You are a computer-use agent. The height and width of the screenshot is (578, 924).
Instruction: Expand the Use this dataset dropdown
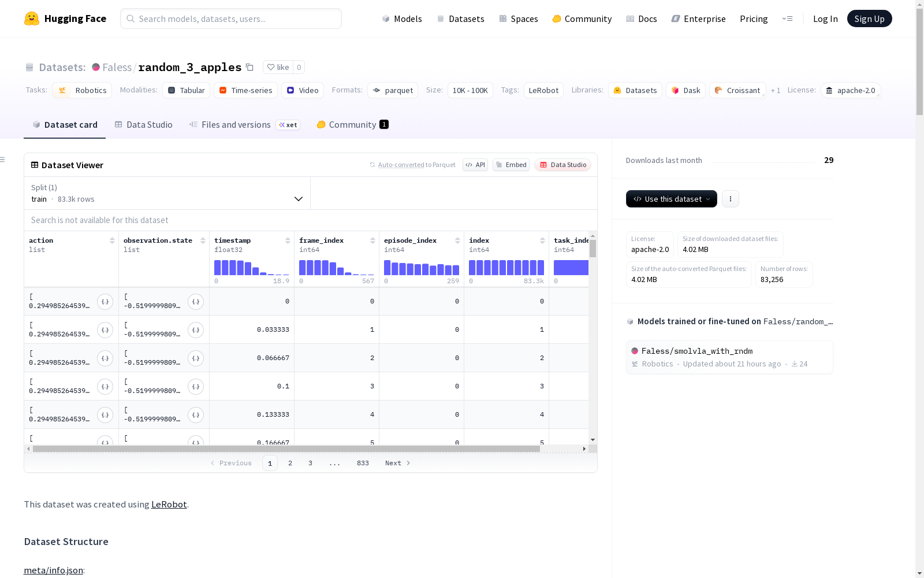click(672, 199)
